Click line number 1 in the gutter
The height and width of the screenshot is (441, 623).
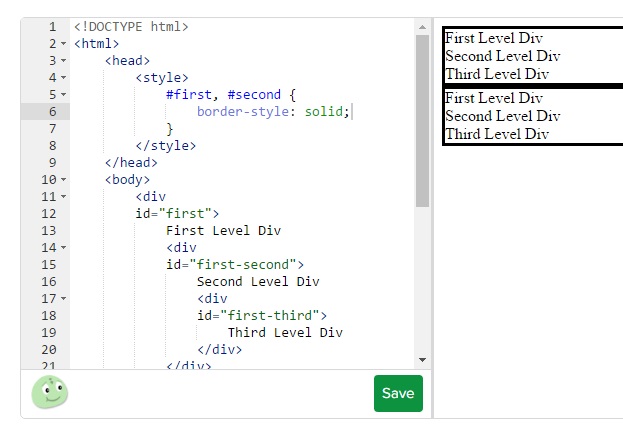tap(52, 27)
